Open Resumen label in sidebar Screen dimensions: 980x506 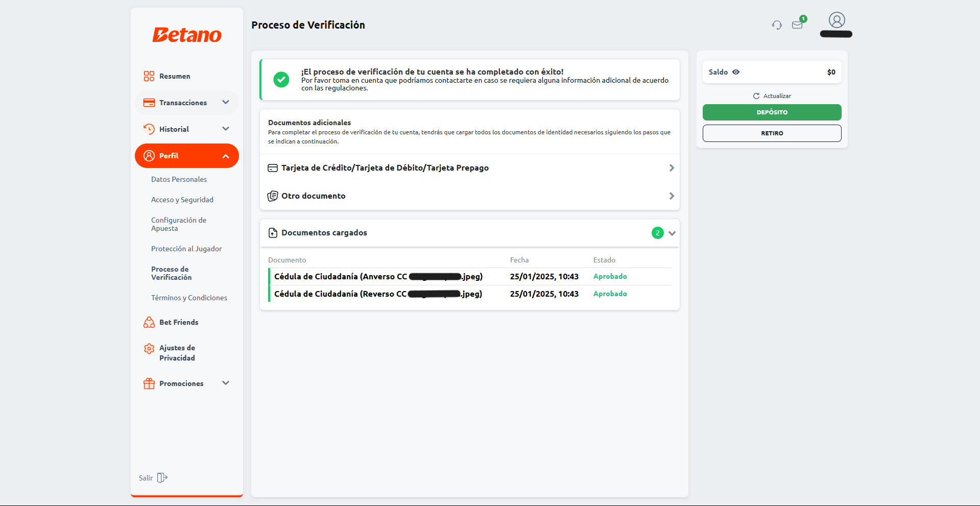[175, 76]
